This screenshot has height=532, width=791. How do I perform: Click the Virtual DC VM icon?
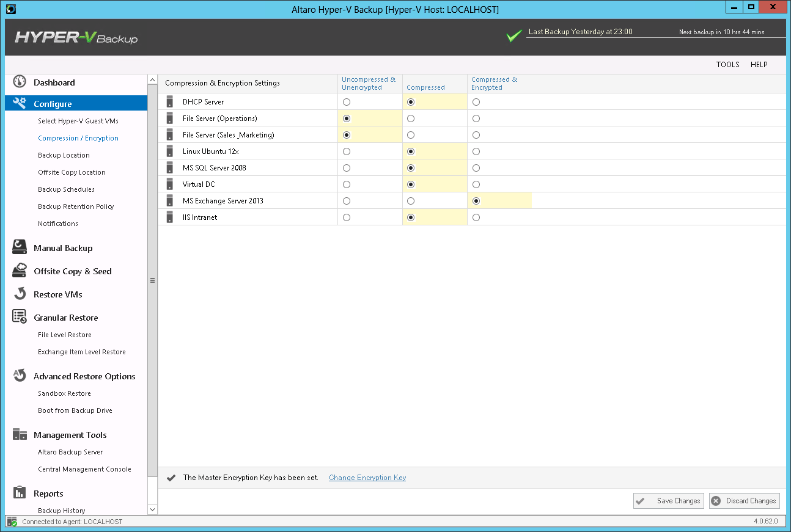[170, 184]
